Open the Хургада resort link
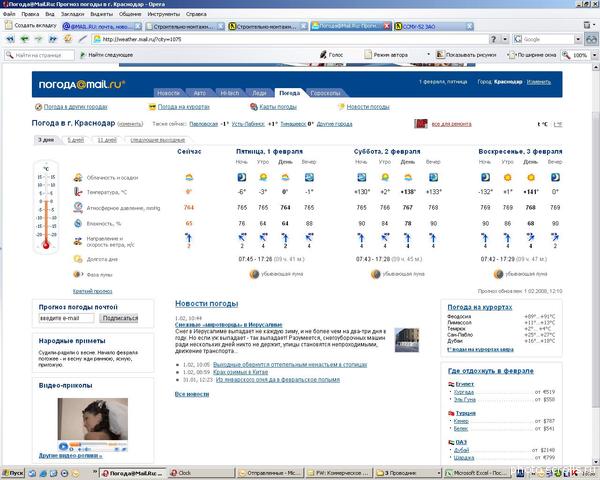 point(464,392)
